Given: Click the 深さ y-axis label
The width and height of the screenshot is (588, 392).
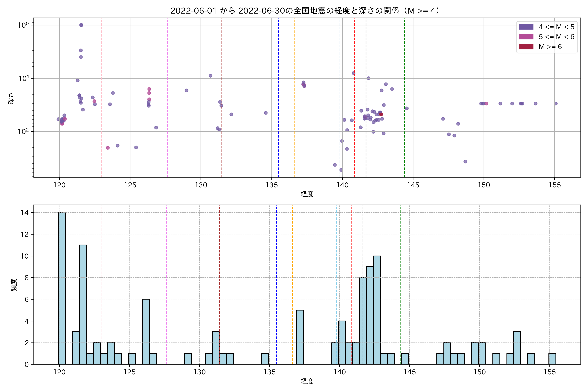Looking at the screenshot, I should [x=11, y=98].
